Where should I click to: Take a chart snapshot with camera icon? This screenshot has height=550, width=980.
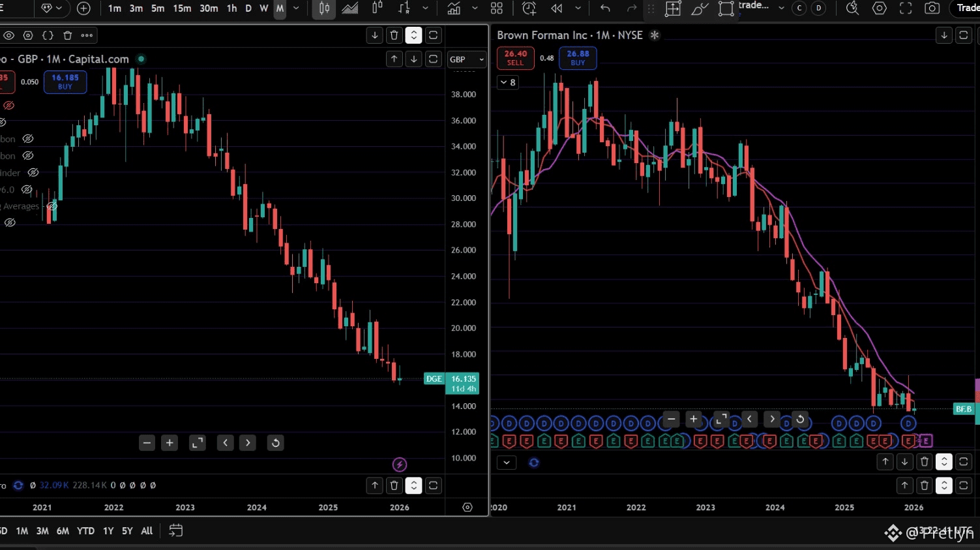932,8
